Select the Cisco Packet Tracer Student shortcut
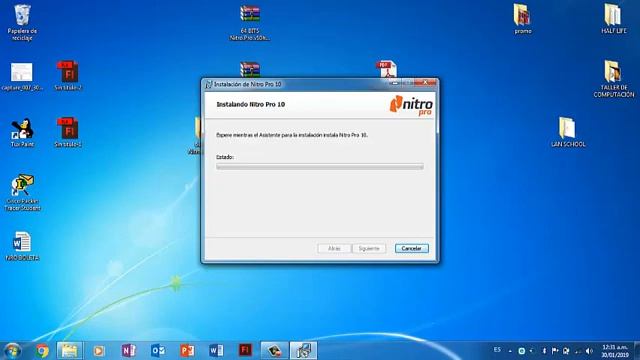The image size is (640, 360). coord(22,193)
